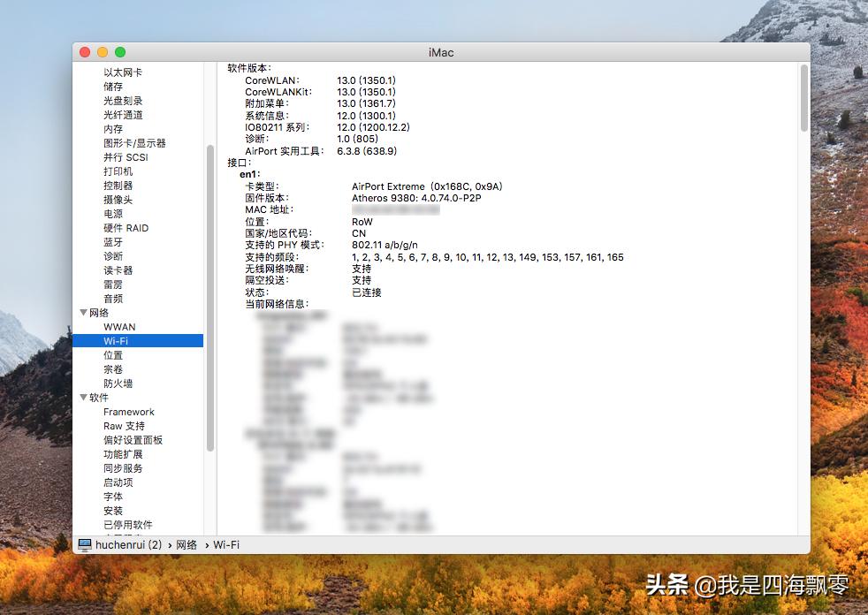Select 内存 in sidebar

(x=113, y=129)
